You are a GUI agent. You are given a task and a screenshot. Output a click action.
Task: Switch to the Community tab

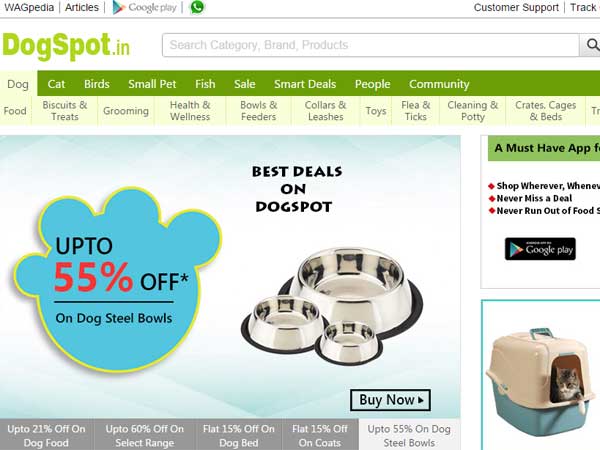439,84
